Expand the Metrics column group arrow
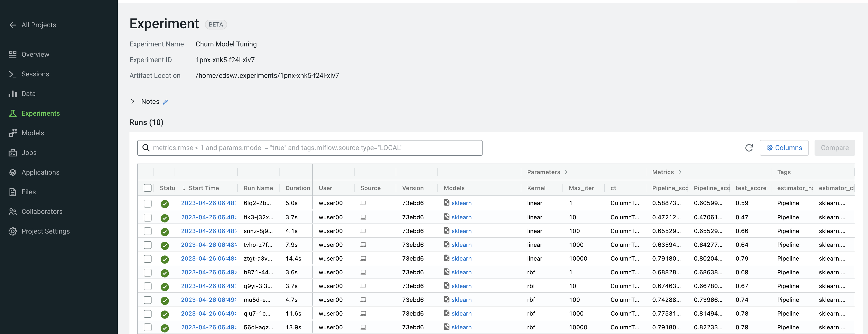Screen dimensions: 868x334 coord(680,172)
